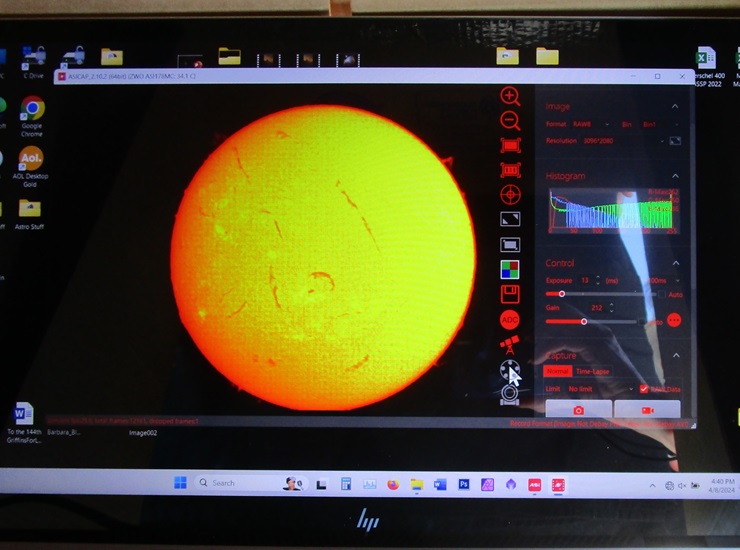Open the Astro Stuff desktop folder
This screenshot has width=740, height=550.
(x=29, y=214)
